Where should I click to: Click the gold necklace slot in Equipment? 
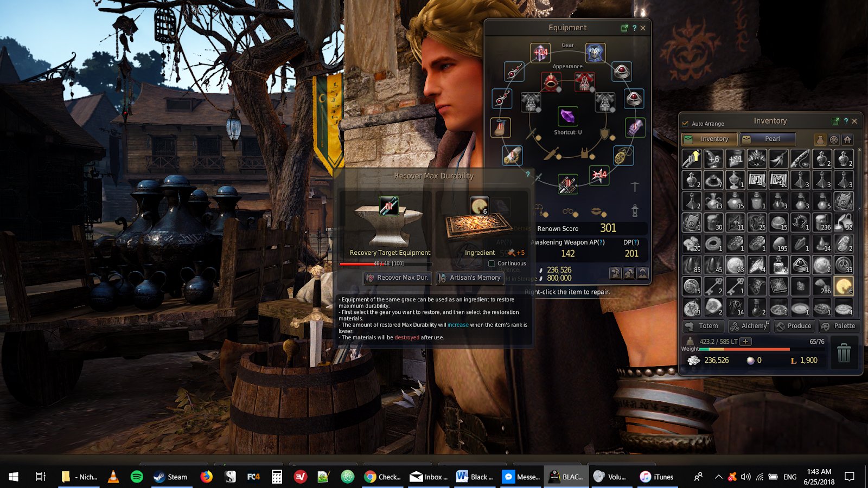click(623, 156)
